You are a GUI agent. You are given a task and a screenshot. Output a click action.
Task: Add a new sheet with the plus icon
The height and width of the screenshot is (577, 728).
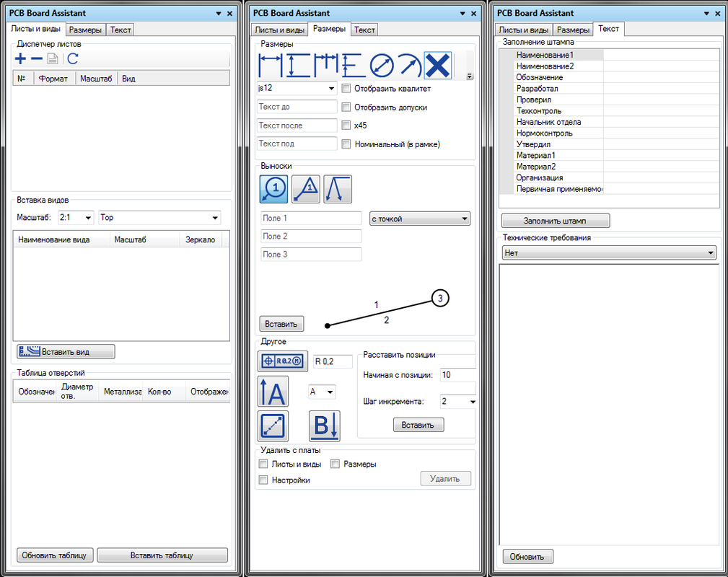[20, 58]
